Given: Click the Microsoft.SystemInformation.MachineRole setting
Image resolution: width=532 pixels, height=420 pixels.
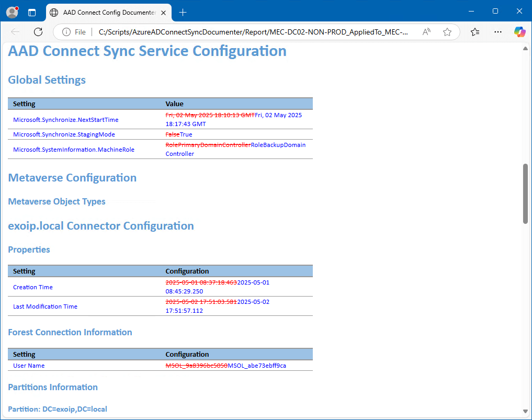Looking at the screenshot, I should coord(74,150).
